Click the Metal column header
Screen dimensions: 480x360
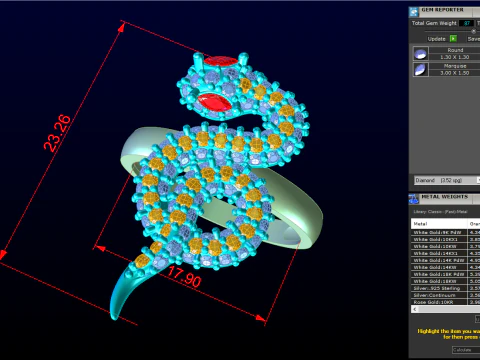(x=439, y=224)
